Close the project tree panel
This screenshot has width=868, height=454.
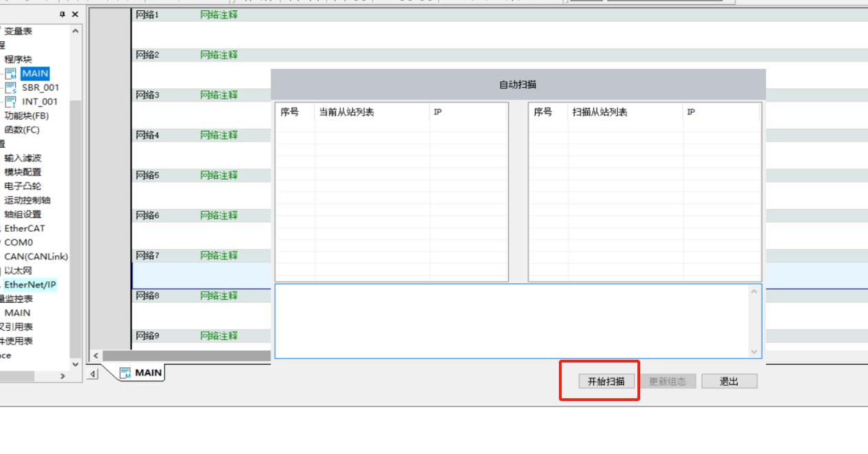pos(75,14)
